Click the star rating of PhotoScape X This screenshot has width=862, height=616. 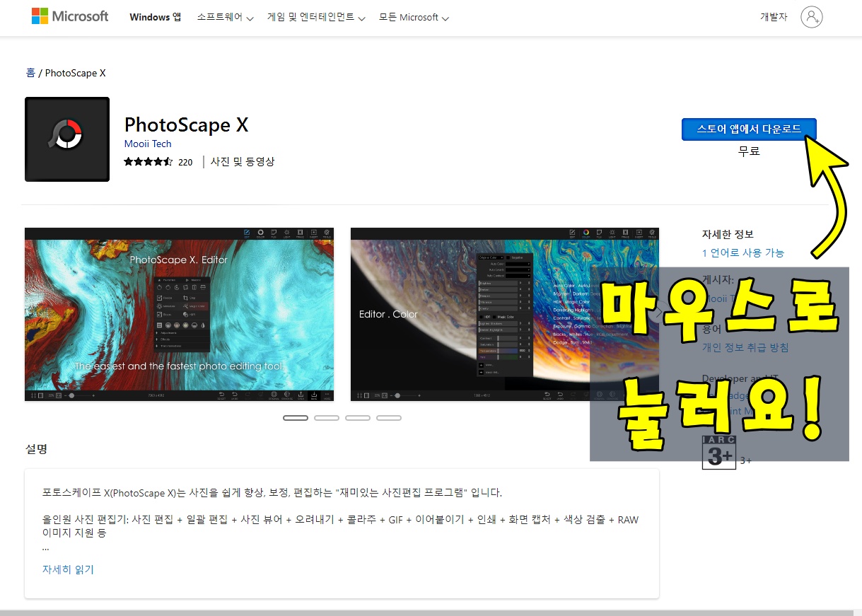coord(148,162)
